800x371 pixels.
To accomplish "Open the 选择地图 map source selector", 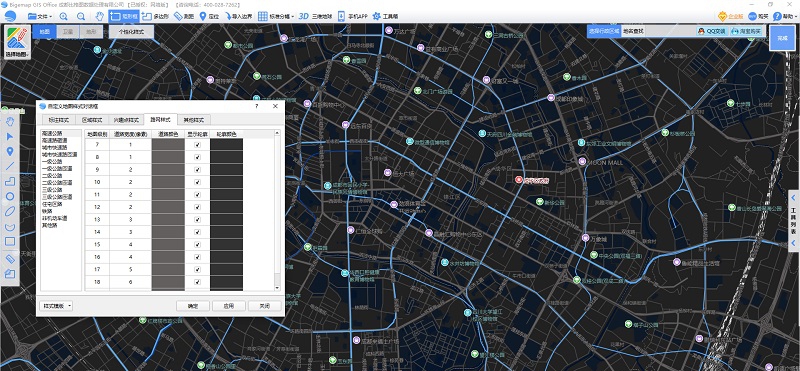I will point(17,42).
